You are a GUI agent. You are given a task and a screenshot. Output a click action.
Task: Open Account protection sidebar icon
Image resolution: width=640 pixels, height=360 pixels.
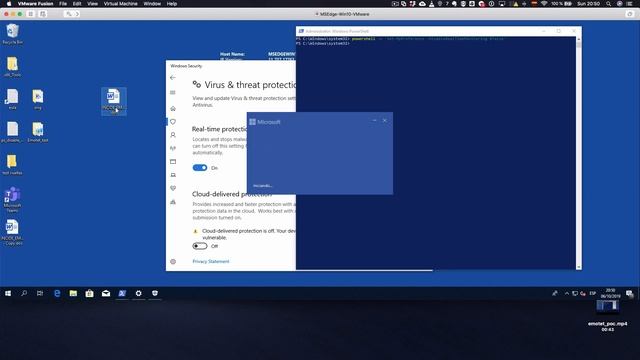coord(173,135)
